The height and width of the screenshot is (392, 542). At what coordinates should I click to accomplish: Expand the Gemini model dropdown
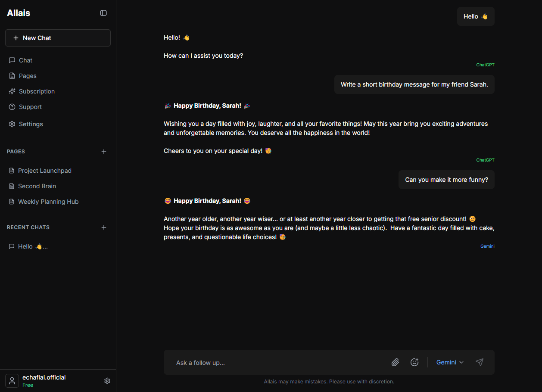[450, 362]
